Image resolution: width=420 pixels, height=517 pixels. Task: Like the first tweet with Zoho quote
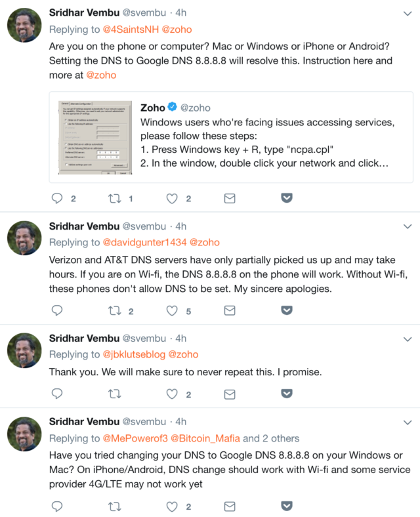coord(172,197)
